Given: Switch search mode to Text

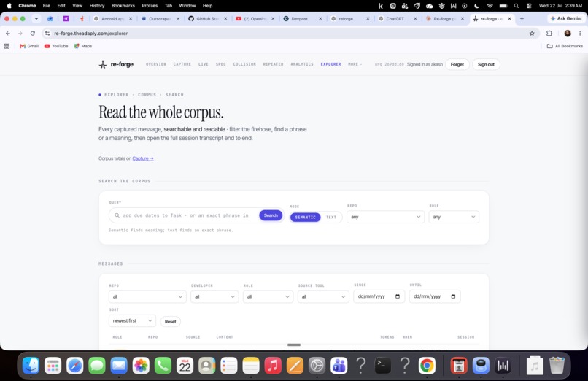Looking at the screenshot, I should [331, 217].
